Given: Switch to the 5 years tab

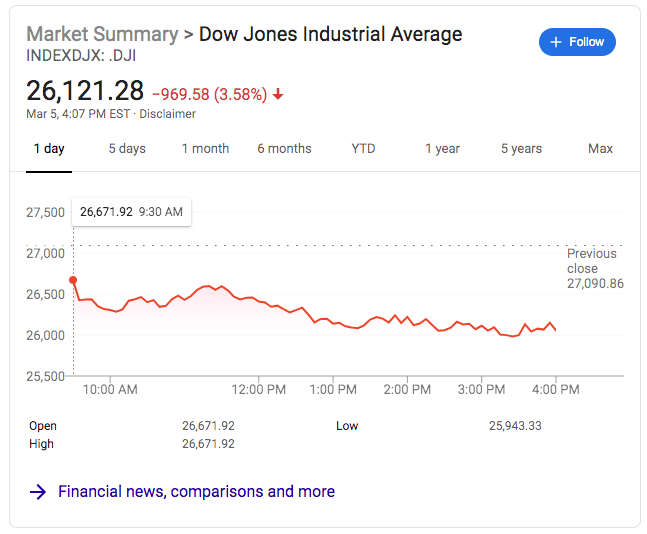Looking at the screenshot, I should tap(521, 149).
